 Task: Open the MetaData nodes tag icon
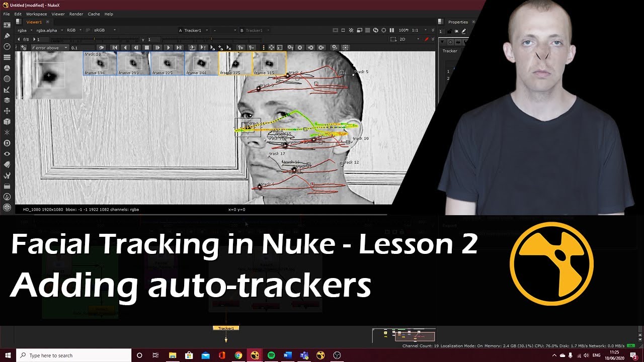point(7,164)
